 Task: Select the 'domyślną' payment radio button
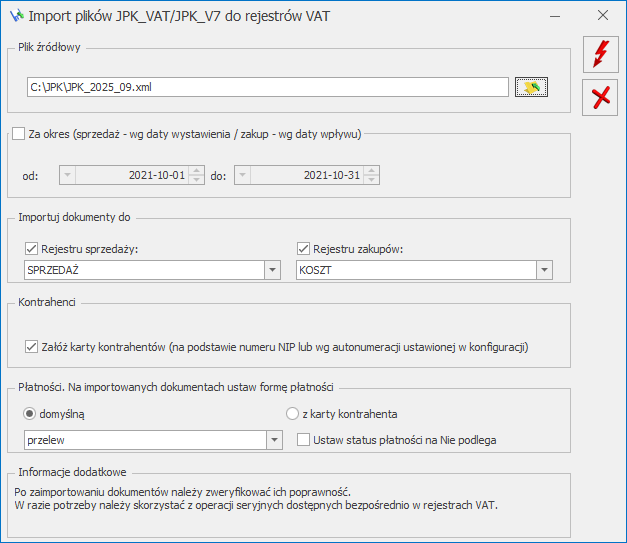[x=30, y=413]
